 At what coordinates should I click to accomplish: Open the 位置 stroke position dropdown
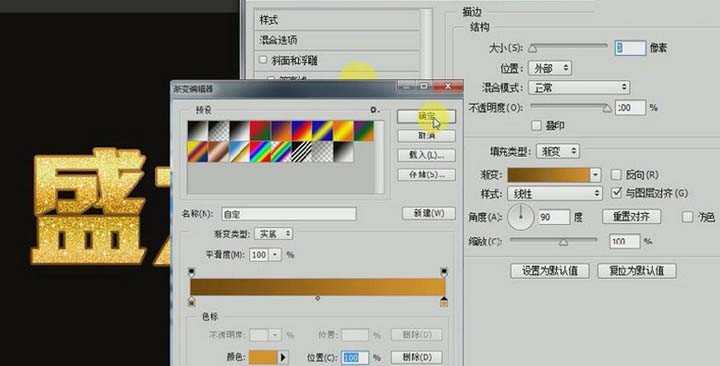550,68
